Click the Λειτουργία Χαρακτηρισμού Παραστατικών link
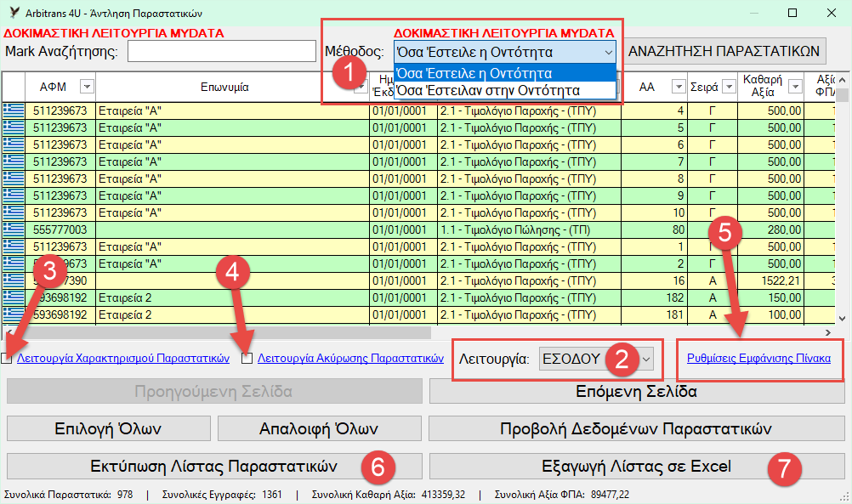 pyautogui.click(x=123, y=359)
